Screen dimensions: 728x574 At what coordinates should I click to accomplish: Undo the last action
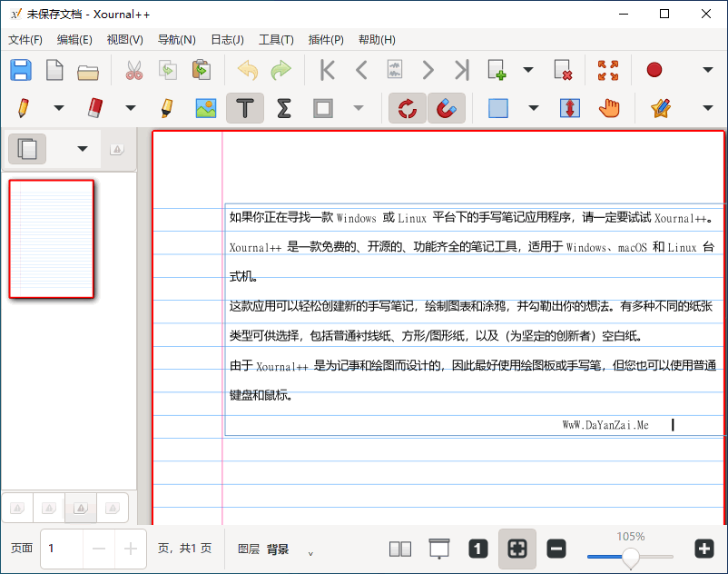coord(248,70)
